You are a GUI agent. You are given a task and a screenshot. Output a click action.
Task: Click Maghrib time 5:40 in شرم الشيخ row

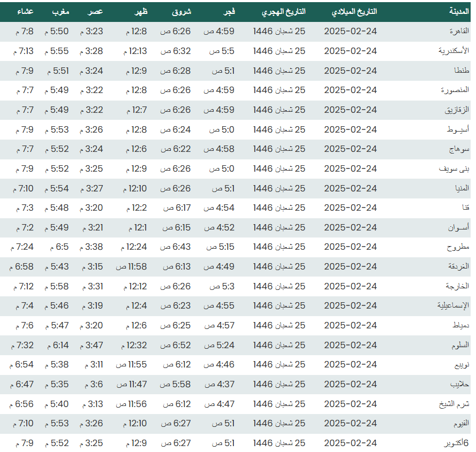tap(56, 404)
